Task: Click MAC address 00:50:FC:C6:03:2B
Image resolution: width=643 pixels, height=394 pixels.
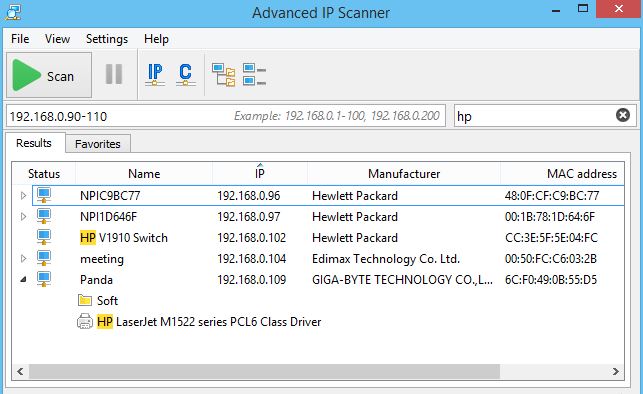Action: pos(551,259)
